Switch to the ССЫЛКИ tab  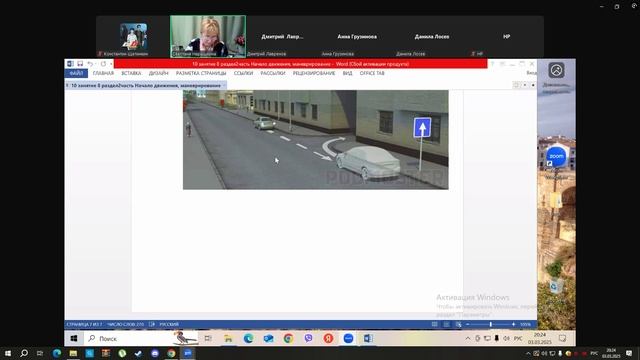pyautogui.click(x=243, y=73)
